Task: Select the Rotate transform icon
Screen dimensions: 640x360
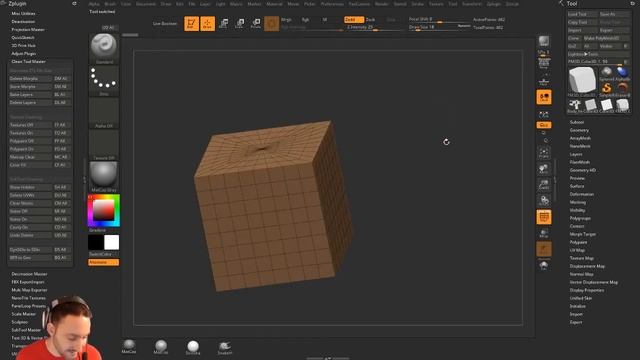Action: (256, 24)
